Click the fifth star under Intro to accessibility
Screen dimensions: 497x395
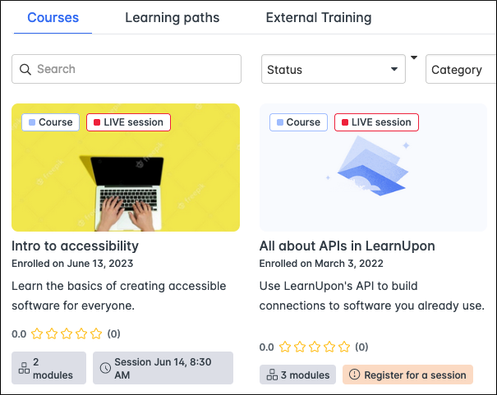(96, 333)
